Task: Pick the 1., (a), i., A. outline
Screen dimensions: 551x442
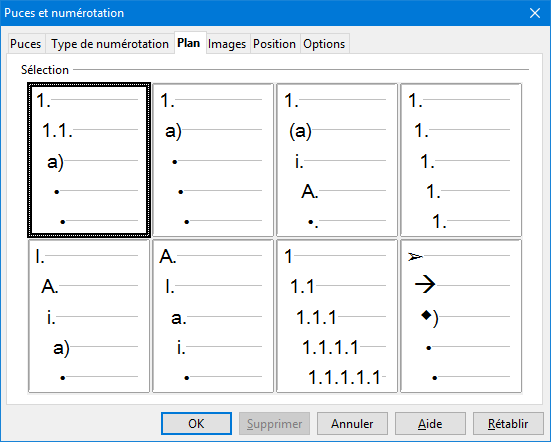Action: [337, 160]
